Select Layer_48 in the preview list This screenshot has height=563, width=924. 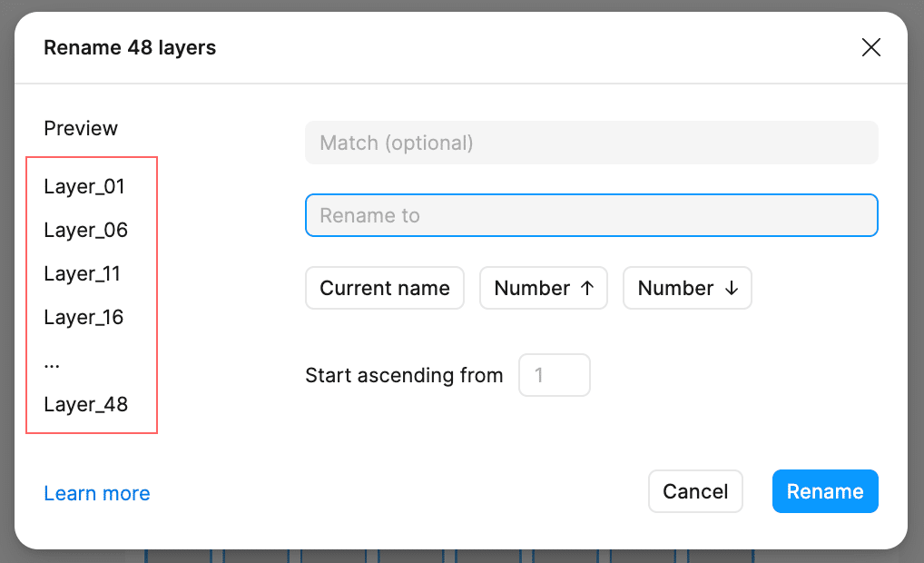pyautogui.click(x=86, y=404)
